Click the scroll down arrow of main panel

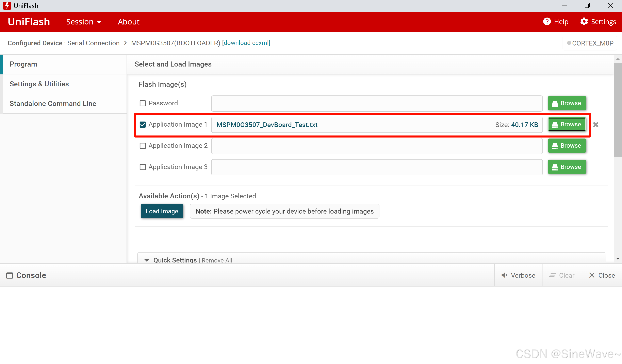[x=618, y=258]
